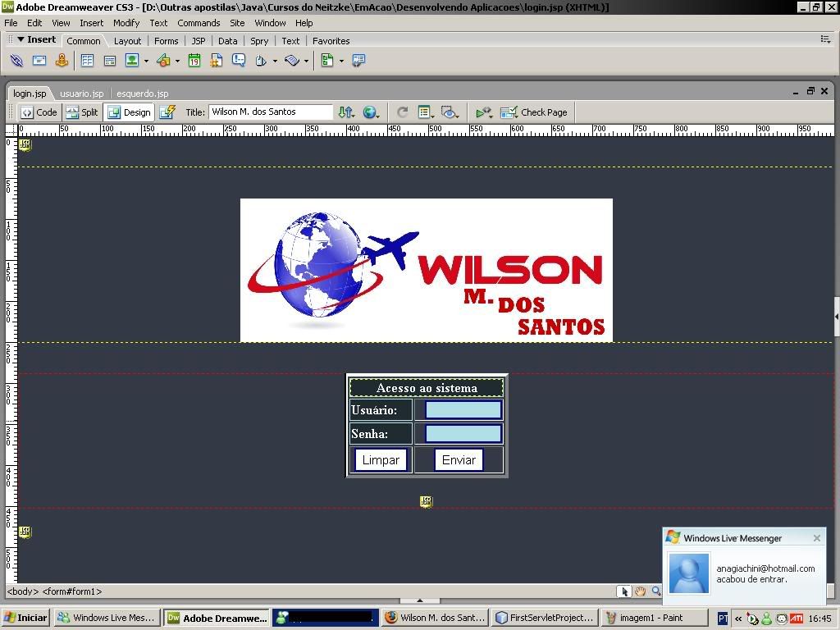Image resolution: width=840 pixels, height=630 pixels.
Task: Open imagem1 - Paint from taskbar
Action: point(655,618)
